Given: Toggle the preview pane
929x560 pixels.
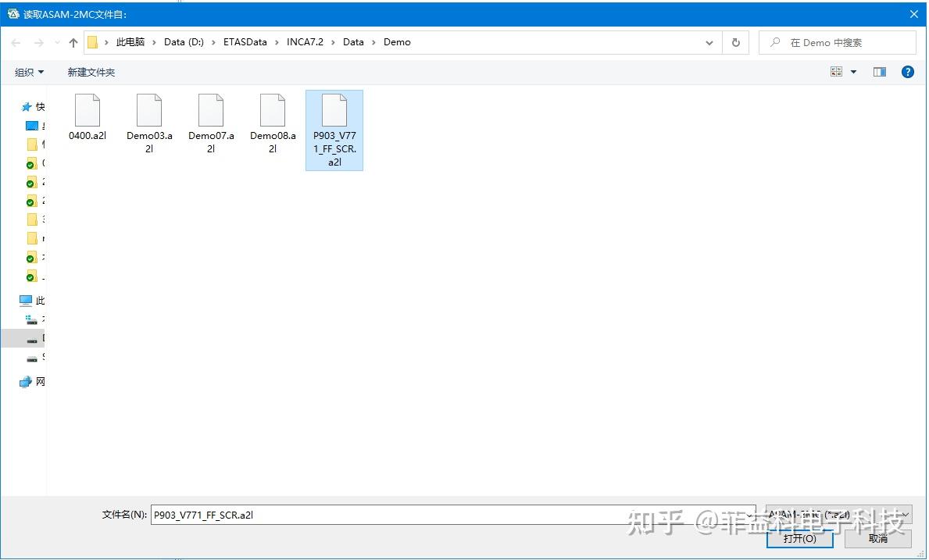Looking at the screenshot, I should (879, 71).
